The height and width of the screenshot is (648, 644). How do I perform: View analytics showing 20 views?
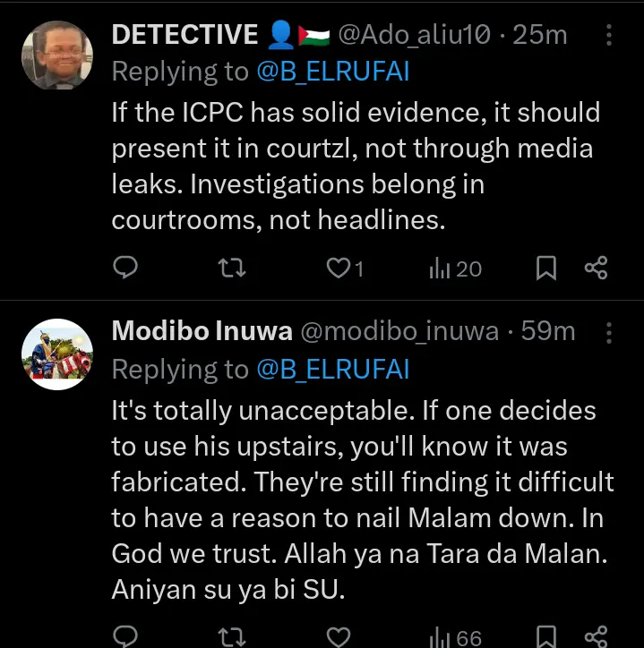point(455,268)
